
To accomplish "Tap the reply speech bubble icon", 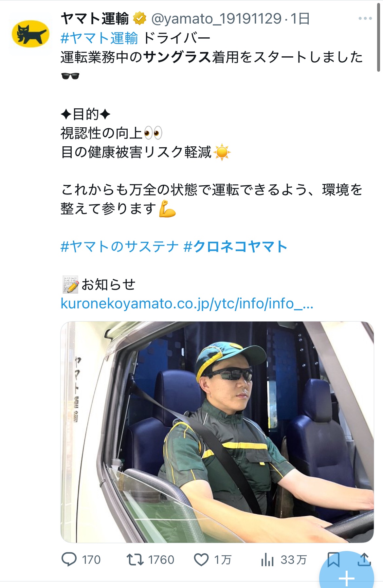I will tap(69, 560).
